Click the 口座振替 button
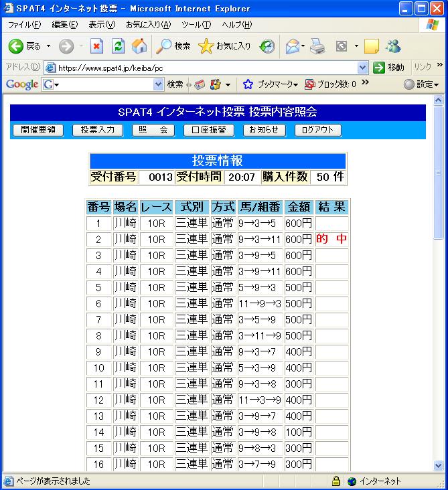 (209, 130)
